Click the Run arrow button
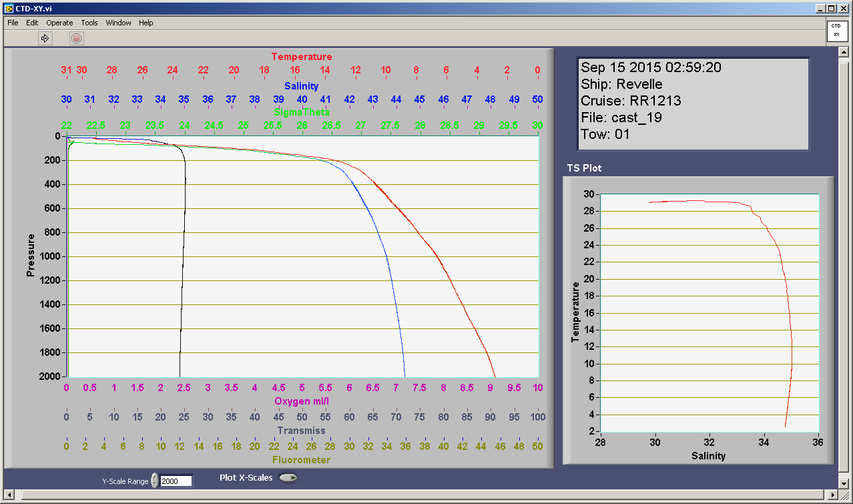853x504 pixels. 45,38
